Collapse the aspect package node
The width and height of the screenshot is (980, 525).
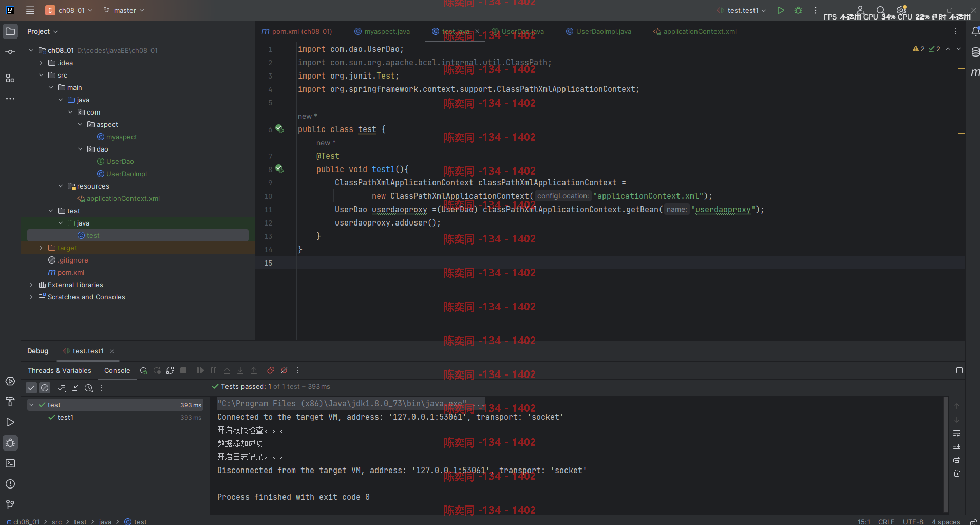point(80,124)
